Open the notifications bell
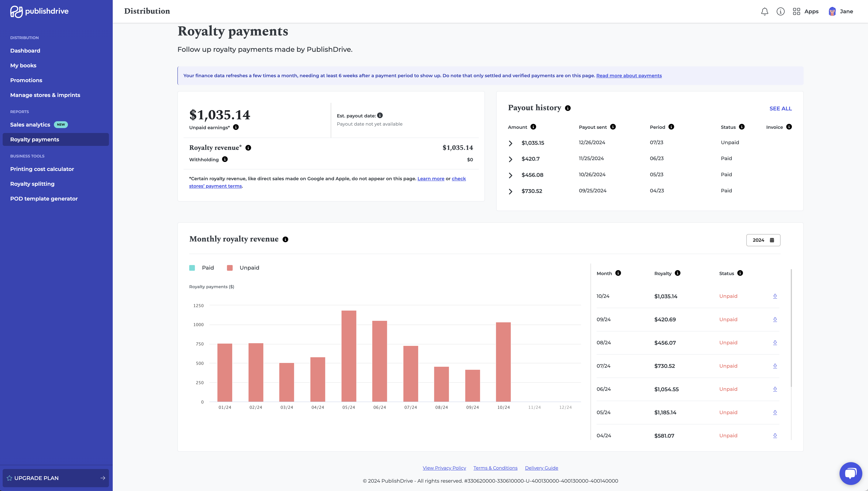Screen dimensions: 868x491 click(764, 11)
